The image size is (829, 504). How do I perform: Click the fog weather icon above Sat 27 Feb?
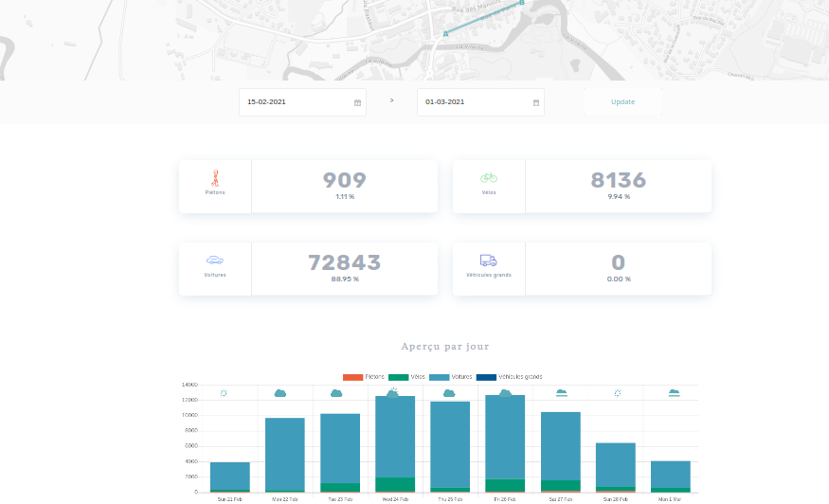point(561,392)
